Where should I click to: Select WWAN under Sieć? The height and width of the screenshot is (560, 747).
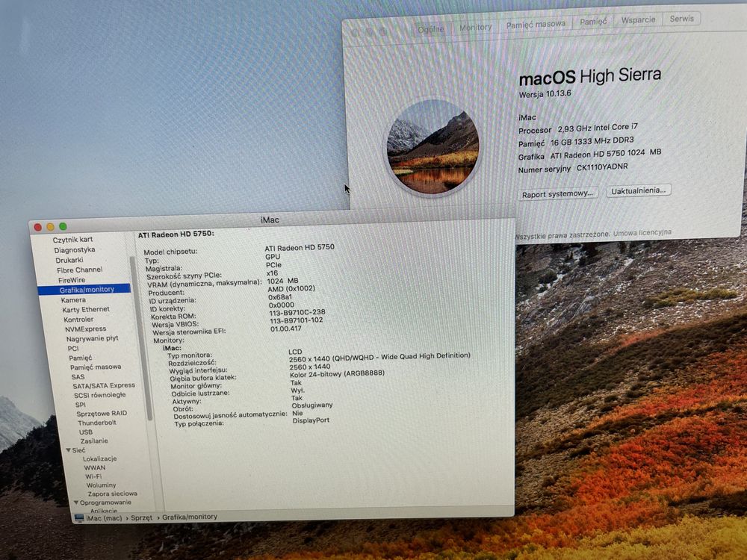pos(95,467)
